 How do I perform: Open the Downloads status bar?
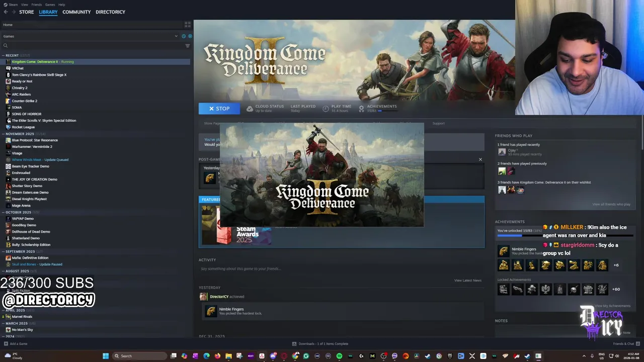tap(320, 344)
